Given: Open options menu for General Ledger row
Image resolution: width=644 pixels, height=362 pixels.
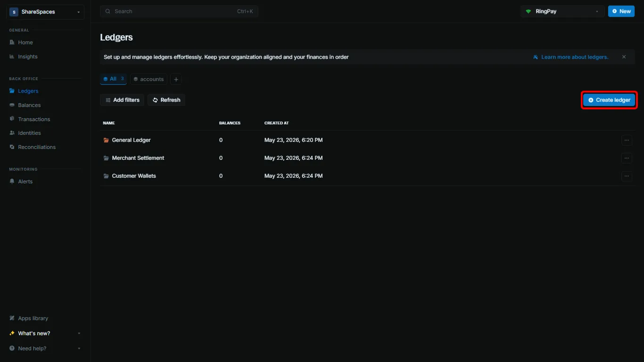Looking at the screenshot, I should pyautogui.click(x=627, y=140).
